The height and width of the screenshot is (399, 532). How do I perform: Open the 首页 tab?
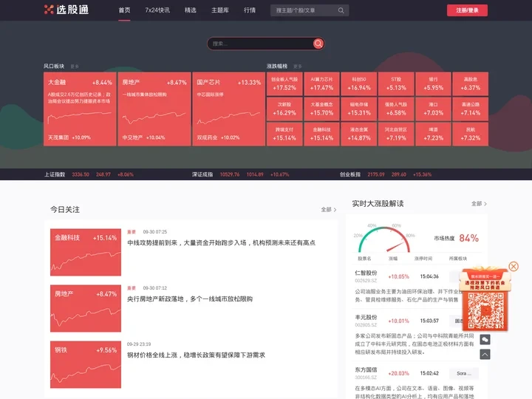click(x=124, y=10)
